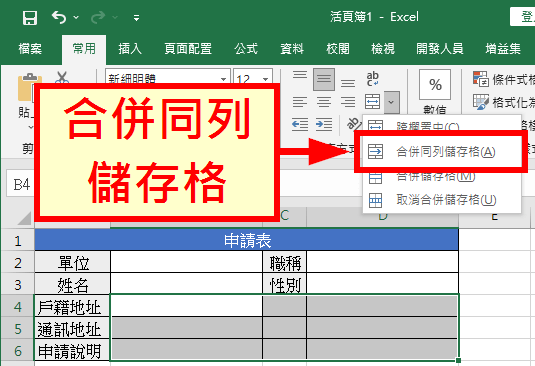Collapse the merge options dropdown arrow
The height and width of the screenshot is (366, 535).
[x=391, y=102]
